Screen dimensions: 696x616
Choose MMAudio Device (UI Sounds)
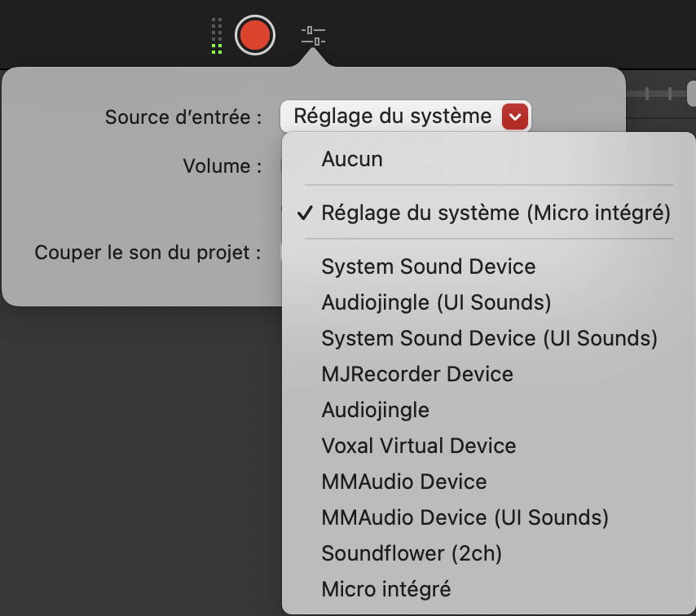tap(465, 517)
